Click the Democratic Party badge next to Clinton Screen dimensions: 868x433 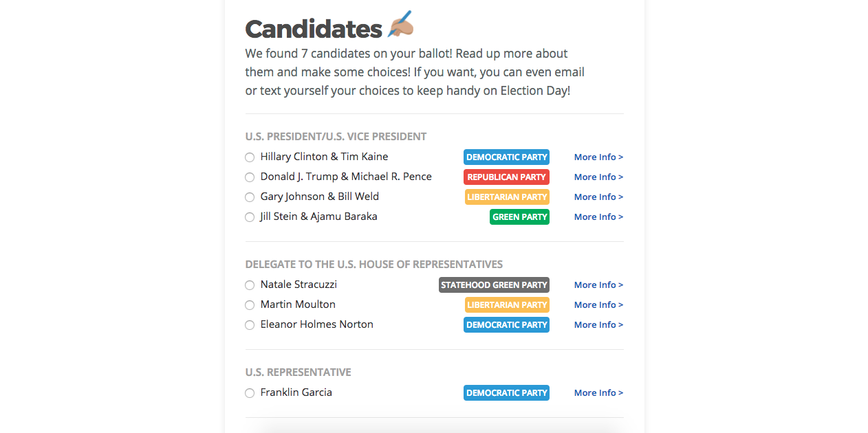click(x=506, y=157)
